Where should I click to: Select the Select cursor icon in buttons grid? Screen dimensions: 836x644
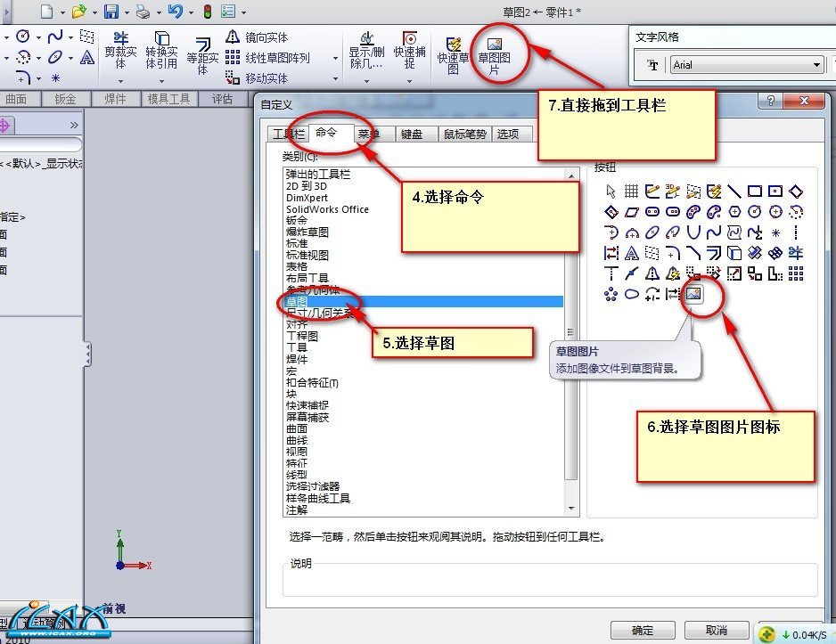[611, 192]
